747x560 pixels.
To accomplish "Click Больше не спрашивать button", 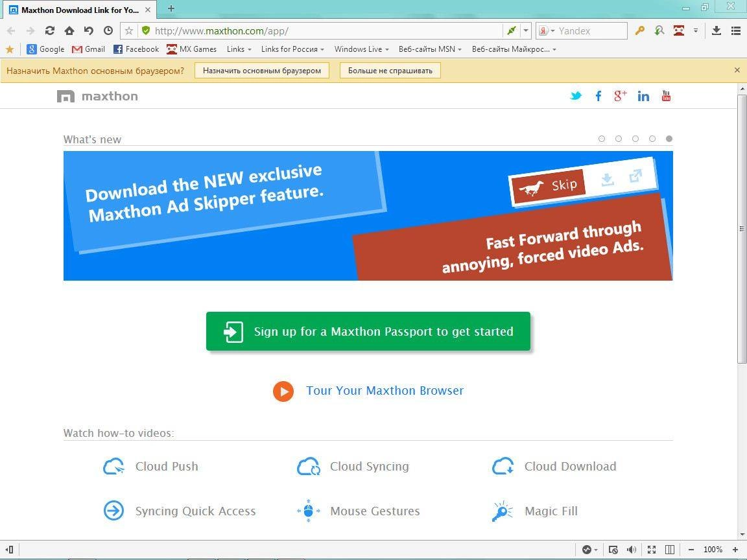I will (390, 71).
